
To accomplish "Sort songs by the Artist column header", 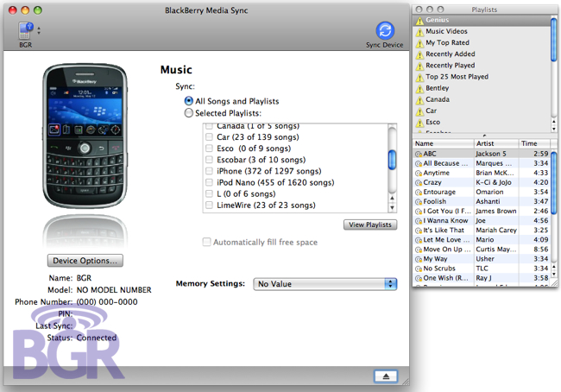I will pos(496,143).
